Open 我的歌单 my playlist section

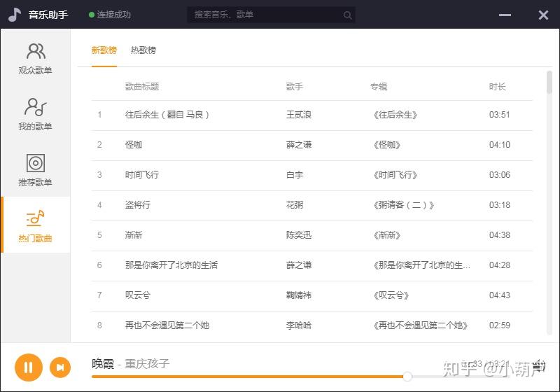tap(35, 114)
